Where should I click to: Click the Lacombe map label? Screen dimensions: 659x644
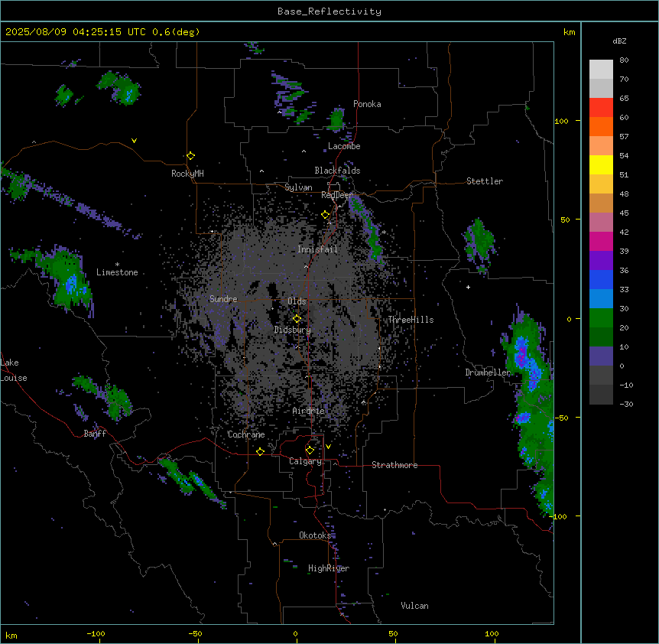point(344,146)
